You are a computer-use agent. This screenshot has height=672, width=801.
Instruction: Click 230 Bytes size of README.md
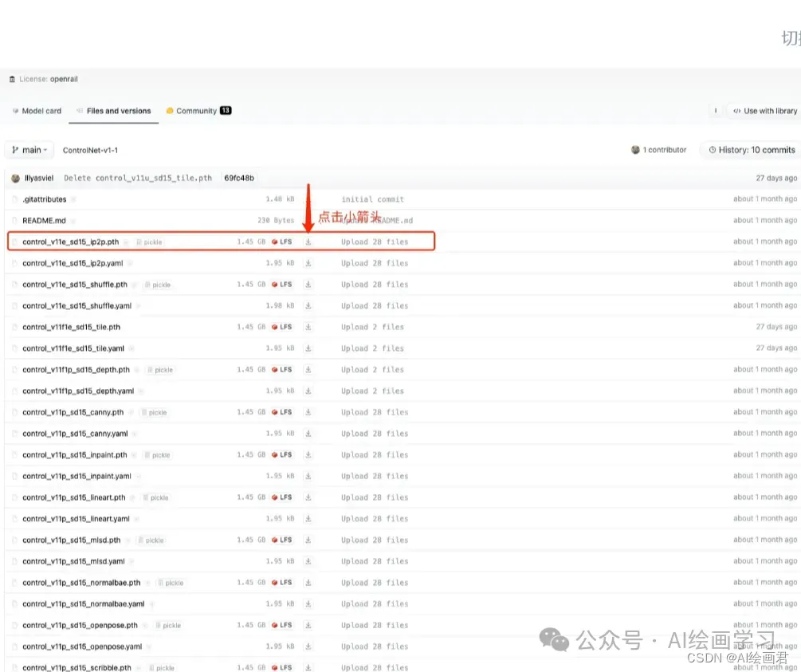(276, 221)
